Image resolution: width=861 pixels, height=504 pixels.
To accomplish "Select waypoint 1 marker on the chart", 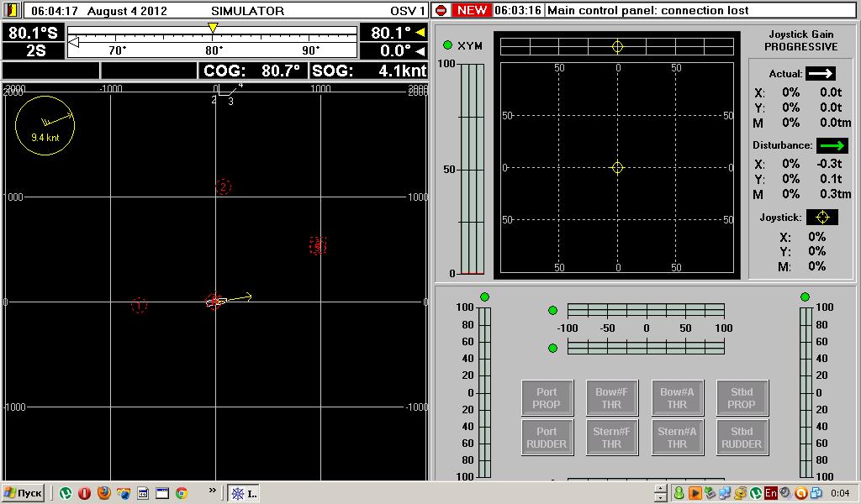I will click(139, 305).
